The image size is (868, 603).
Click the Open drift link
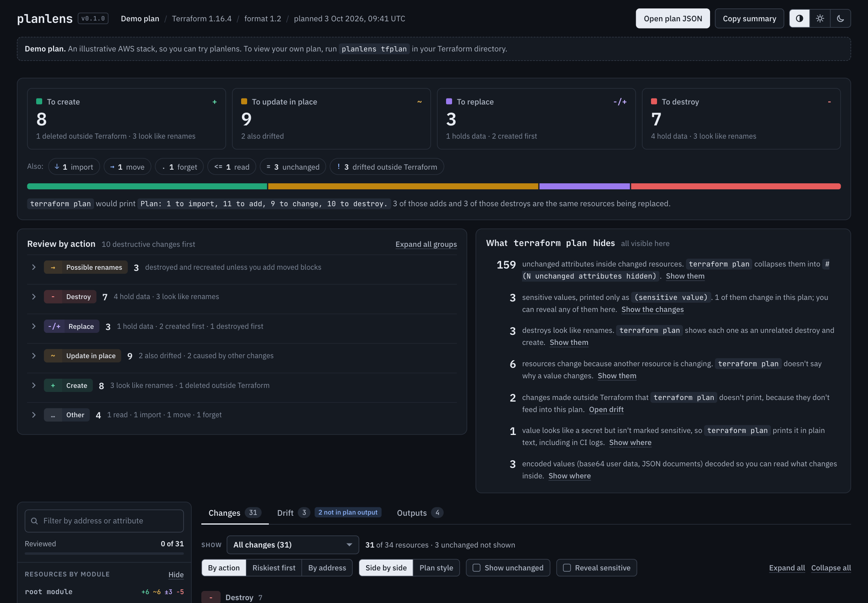click(606, 410)
